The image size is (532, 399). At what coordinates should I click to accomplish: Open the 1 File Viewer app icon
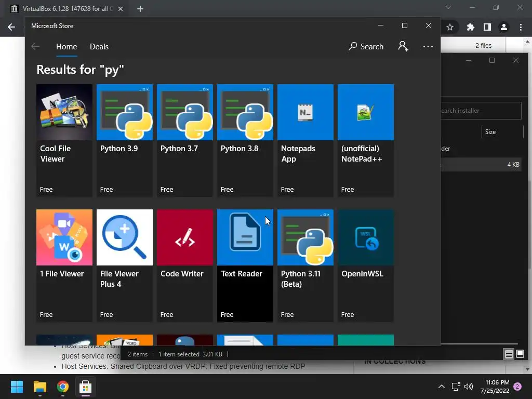(x=64, y=237)
